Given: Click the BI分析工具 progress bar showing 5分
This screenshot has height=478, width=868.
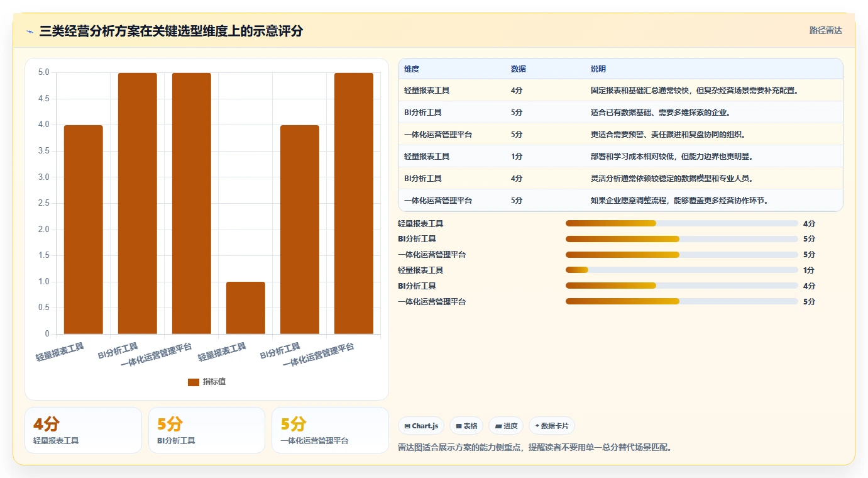Looking at the screenshot, I should [x=682, y=239].
